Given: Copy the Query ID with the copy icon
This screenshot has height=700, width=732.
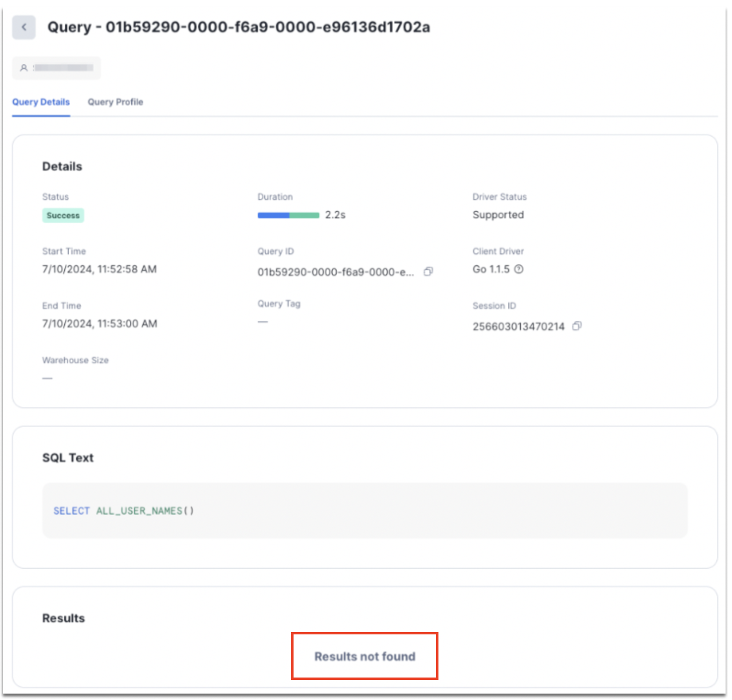Looking at the screenshot, I should tap(428, 272).
